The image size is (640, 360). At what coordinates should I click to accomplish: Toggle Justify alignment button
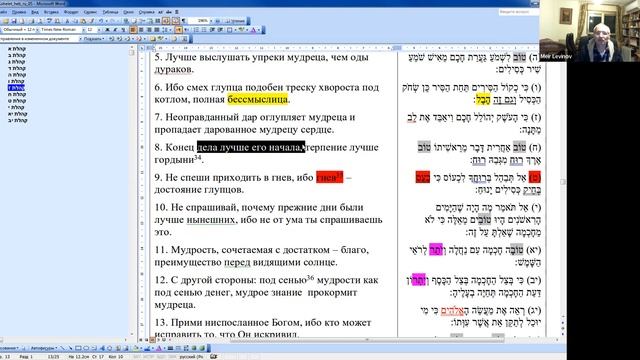(157, 29)
